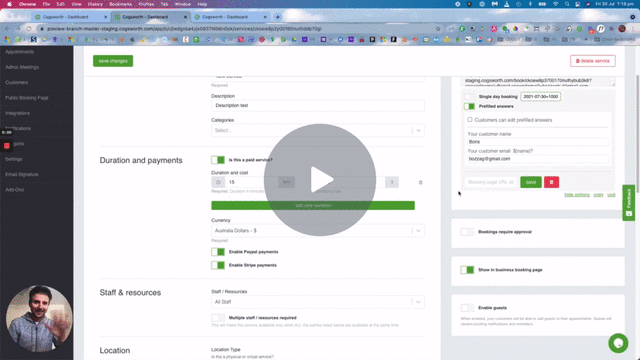Click the red delete button beside save
Viewport: 640px width, 360px height.
pos(551,182)
